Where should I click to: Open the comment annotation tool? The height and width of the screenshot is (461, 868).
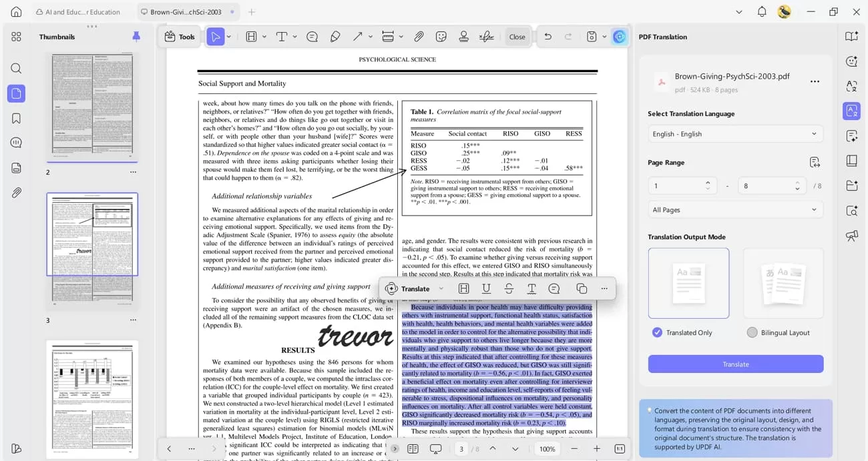click(312, 37)
